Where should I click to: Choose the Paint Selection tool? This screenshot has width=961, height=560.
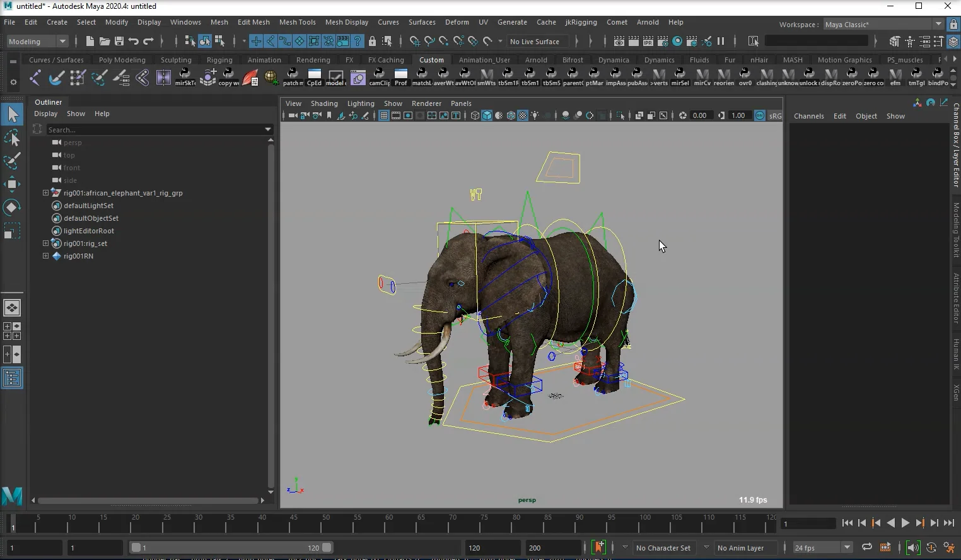12,161
